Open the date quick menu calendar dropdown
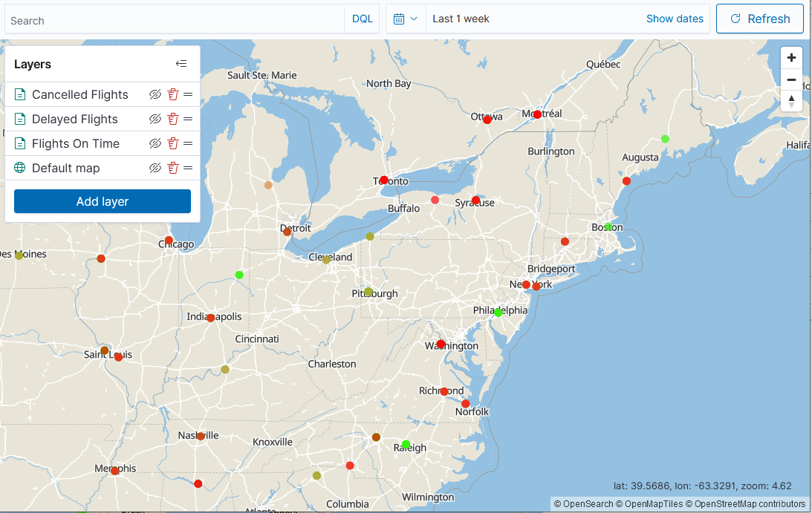Screen dimensions: 812x513 tap(406, 19)
